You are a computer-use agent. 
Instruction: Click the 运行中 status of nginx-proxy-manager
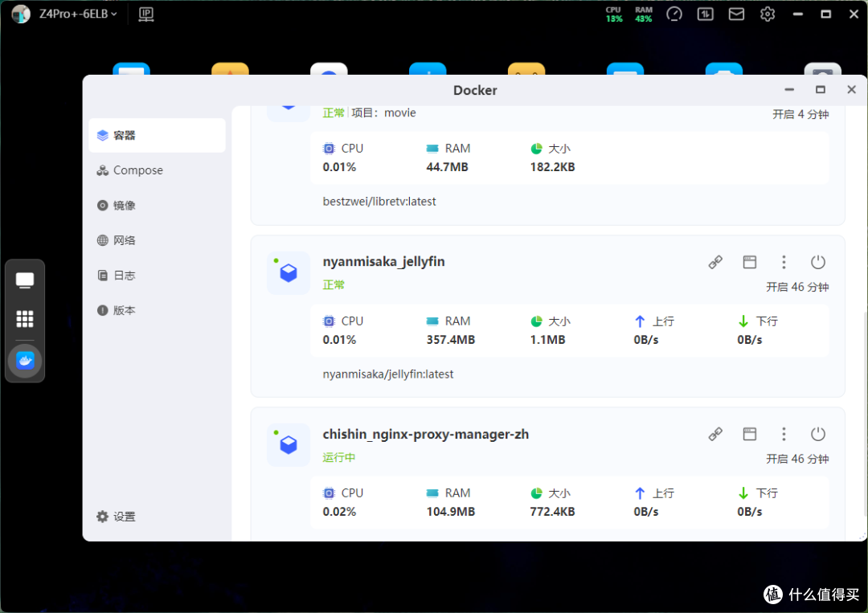click(x=339, y=457)
